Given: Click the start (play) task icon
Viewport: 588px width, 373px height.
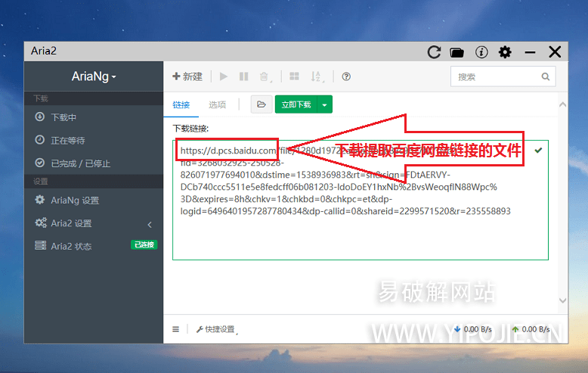Looking at the screenshot, I should tap(223, 76).
